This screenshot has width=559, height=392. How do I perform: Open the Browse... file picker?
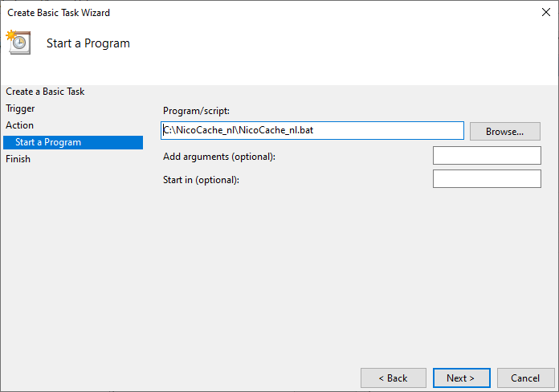(505, 132)
